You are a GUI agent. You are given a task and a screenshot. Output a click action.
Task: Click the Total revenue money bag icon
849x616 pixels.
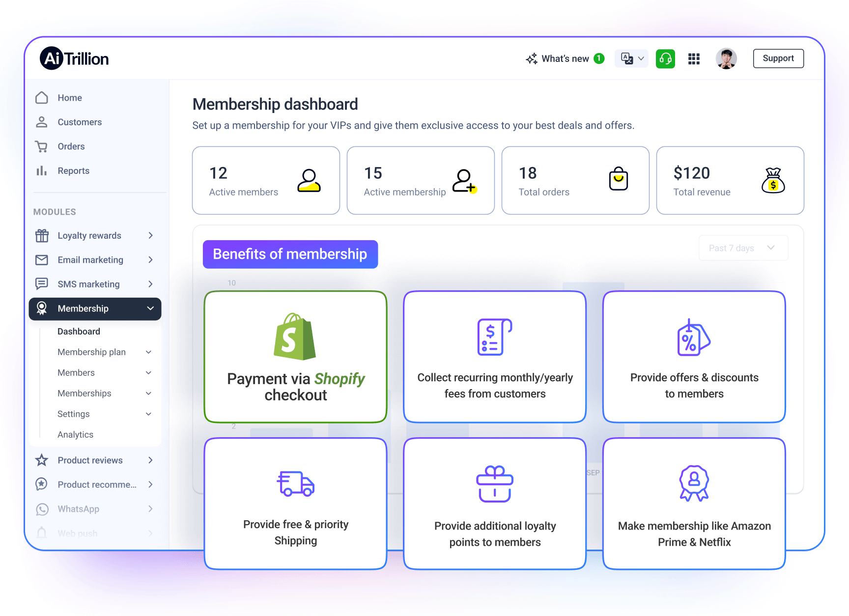[x=773, y=180]
